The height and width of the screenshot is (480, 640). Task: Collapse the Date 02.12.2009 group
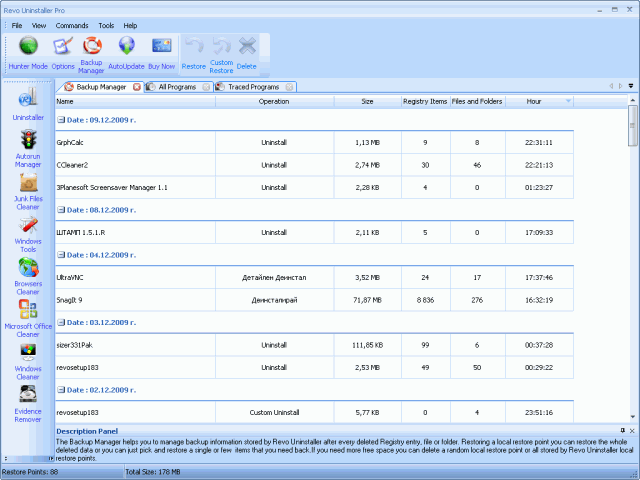pyautogui.click(x=61, y=390)
